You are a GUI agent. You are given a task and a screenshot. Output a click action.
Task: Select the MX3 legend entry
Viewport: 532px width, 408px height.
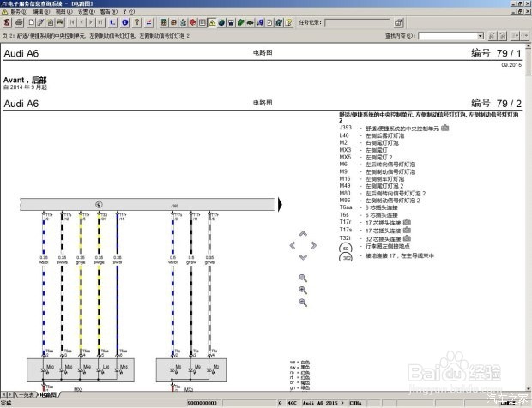(x=363, y=150)
